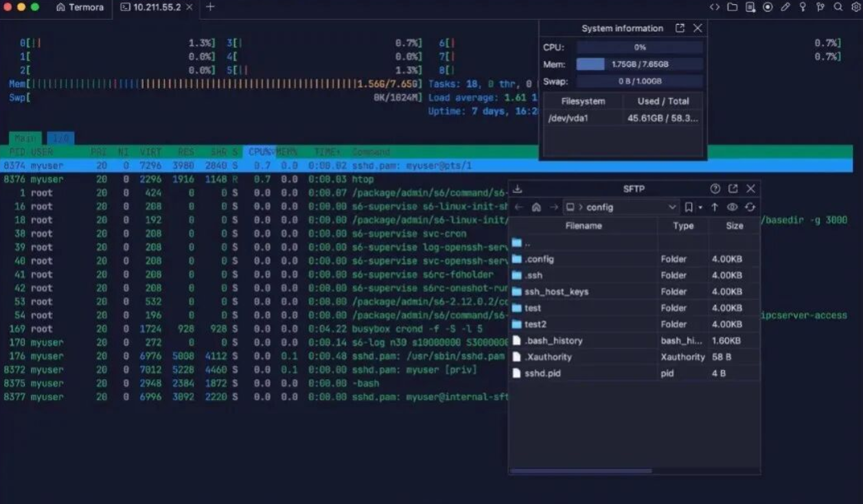Select htop process 169 busybox crond

click(255, 329)
